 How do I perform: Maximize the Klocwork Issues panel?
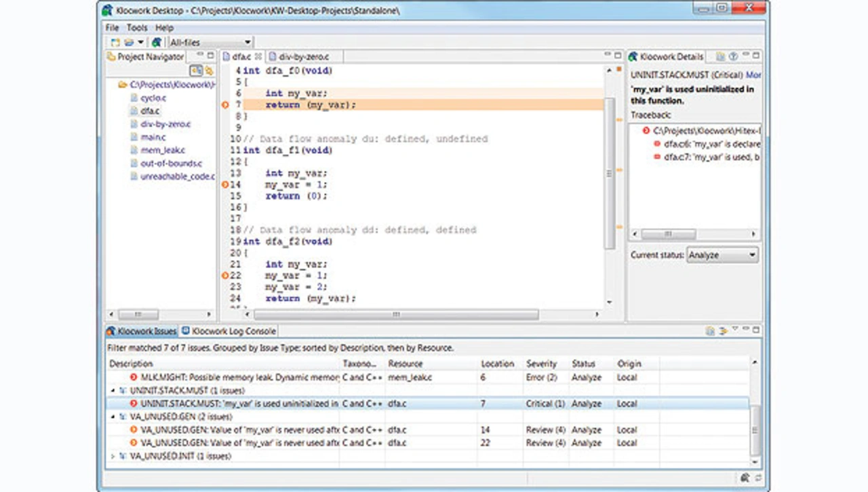pos(756,330)
